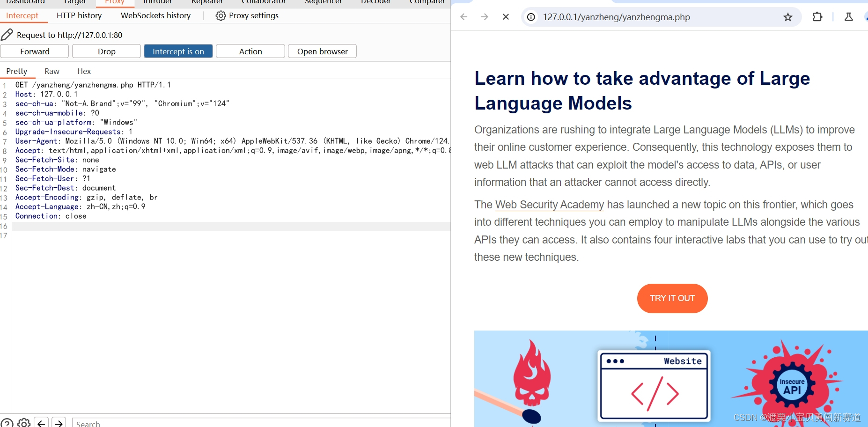Switch to HTTP history tab
This screenshot has height=427, width=868.
[79, 15]
